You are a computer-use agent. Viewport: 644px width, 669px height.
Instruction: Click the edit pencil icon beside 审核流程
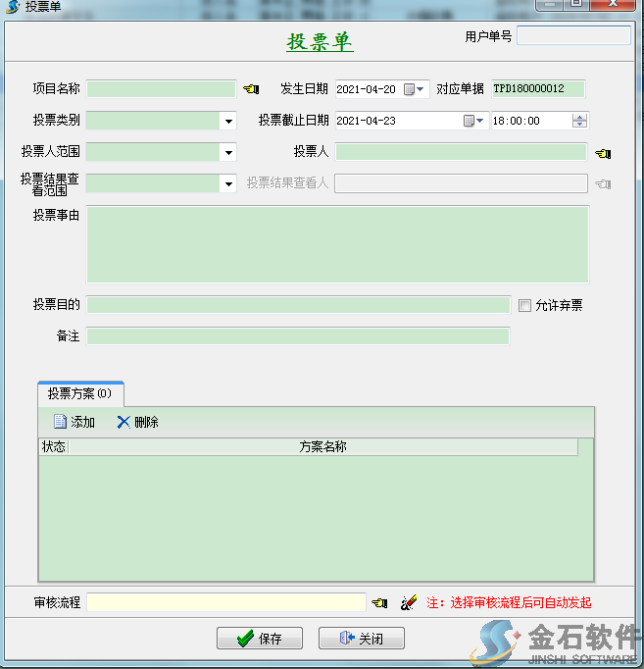[409, 602]
